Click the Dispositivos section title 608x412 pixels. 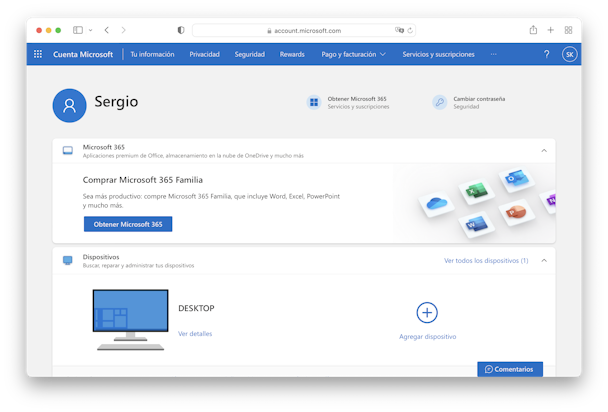101,257
